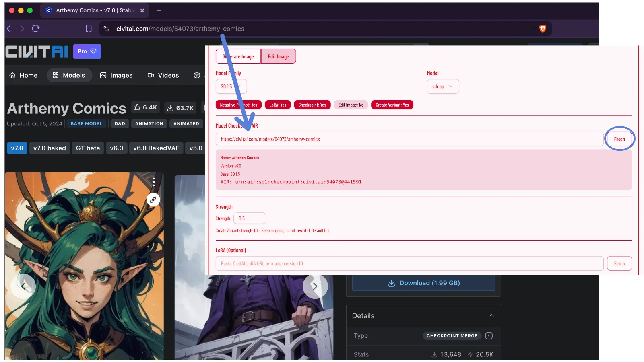The height and width of the screenshot is (362, 644).
Task: Switch to the Edit Image tab
Action: click(279, 56)
